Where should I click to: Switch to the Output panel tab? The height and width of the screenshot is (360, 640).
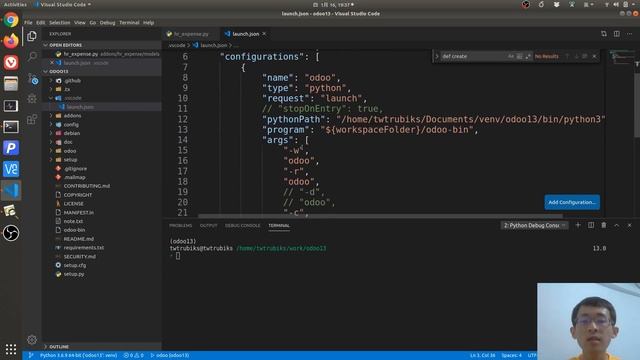[209, 225]
